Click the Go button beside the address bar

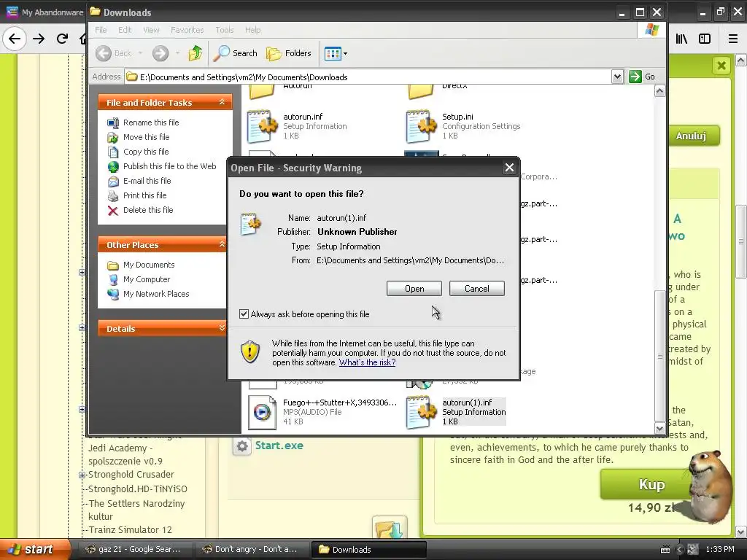coord(642,77)
